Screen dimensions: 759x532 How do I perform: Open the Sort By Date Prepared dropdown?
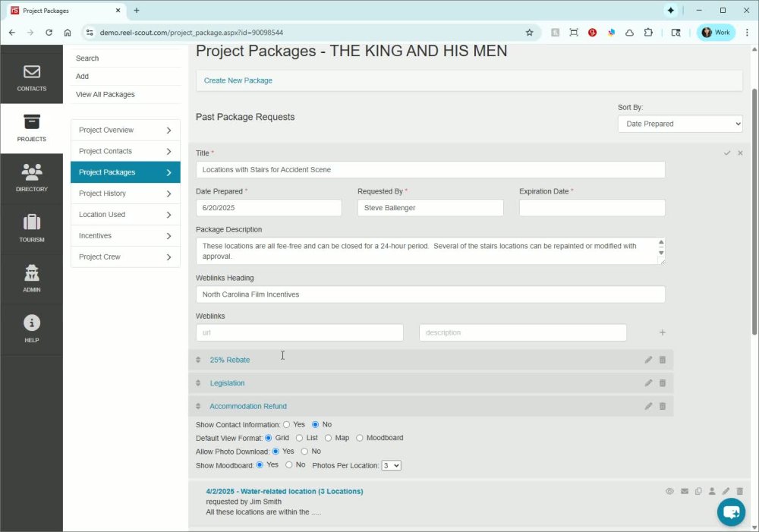point(680,124)
